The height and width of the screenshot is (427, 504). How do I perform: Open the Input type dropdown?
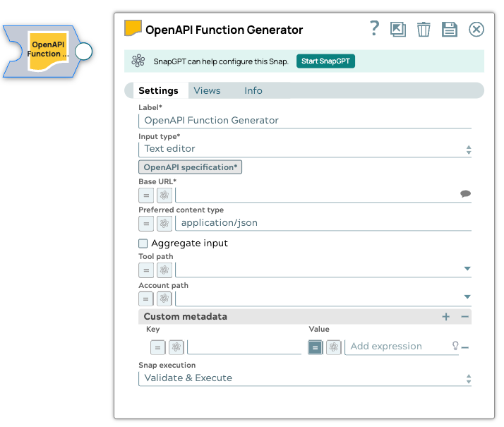pos(305,149)
